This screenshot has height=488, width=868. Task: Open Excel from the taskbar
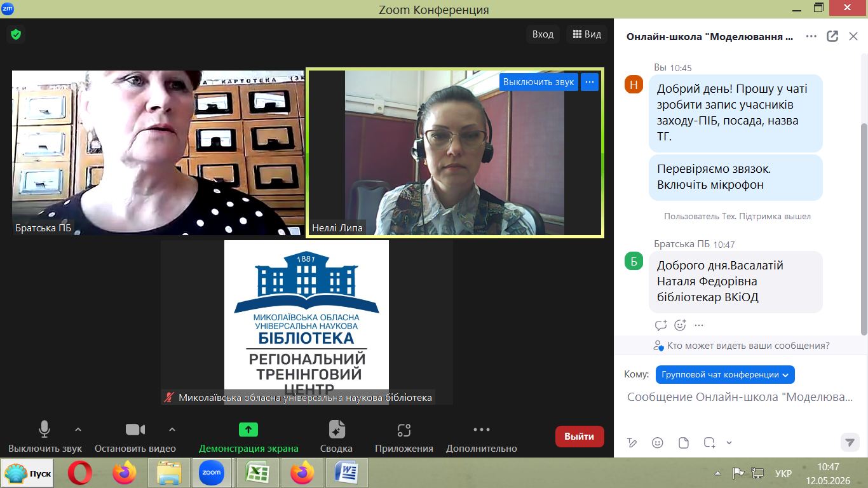257,473
